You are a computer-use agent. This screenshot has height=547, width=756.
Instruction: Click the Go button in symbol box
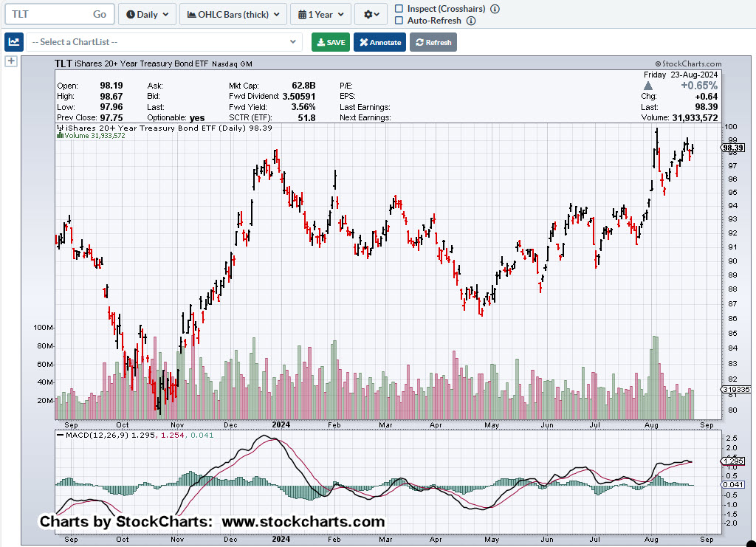click(100, 14)
